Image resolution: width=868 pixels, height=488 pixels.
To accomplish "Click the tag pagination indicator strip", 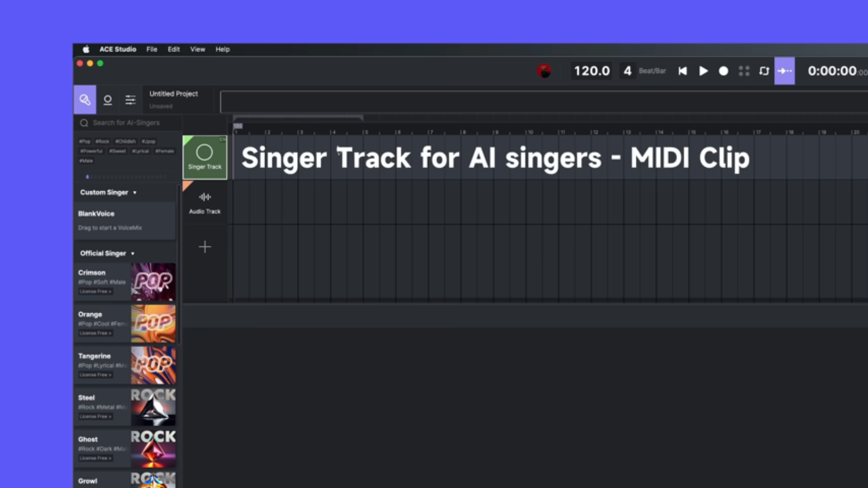I will (127, 177).
